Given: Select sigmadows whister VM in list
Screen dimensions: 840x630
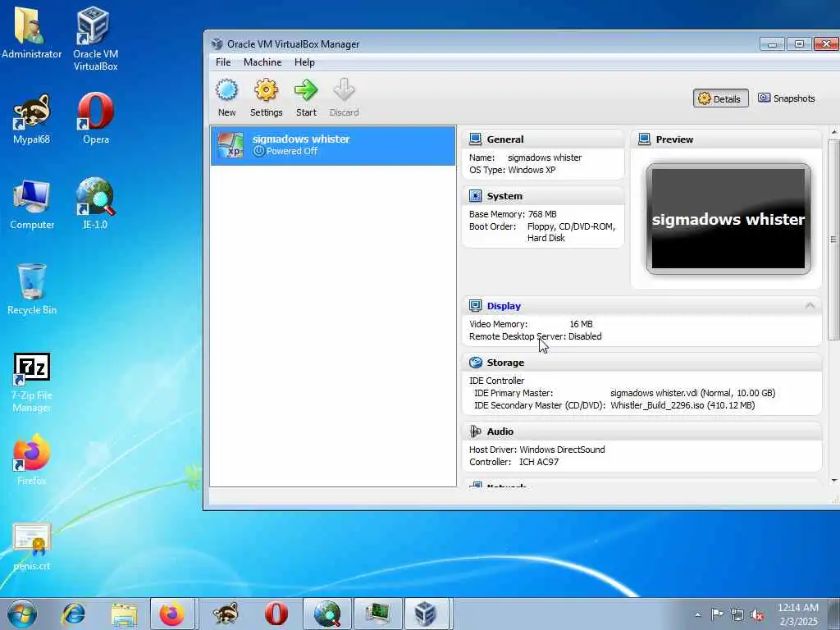Looking at the screenshot, I should click(x=333, y=146).
